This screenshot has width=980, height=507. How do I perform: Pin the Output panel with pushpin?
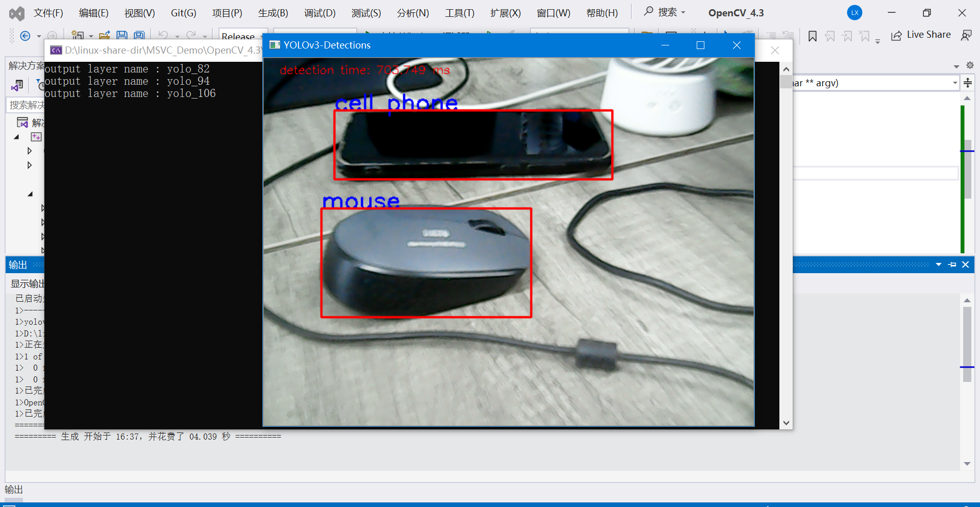point(952,264)
